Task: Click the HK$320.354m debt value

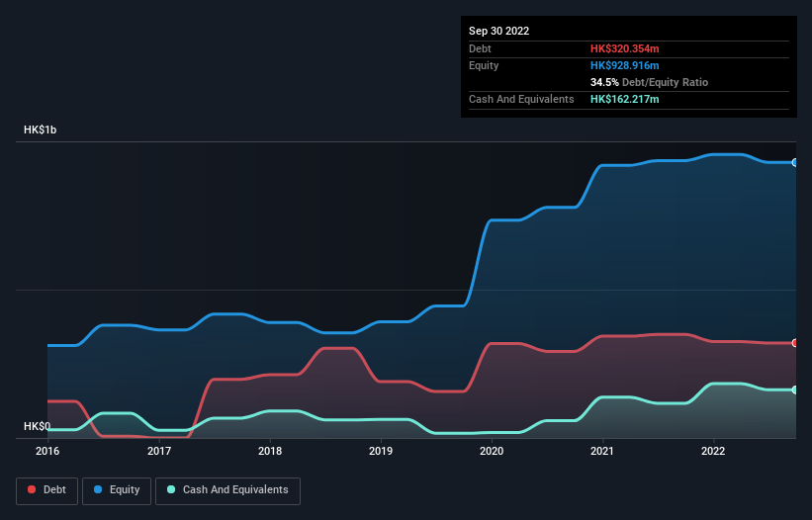Action: (624, 48)
